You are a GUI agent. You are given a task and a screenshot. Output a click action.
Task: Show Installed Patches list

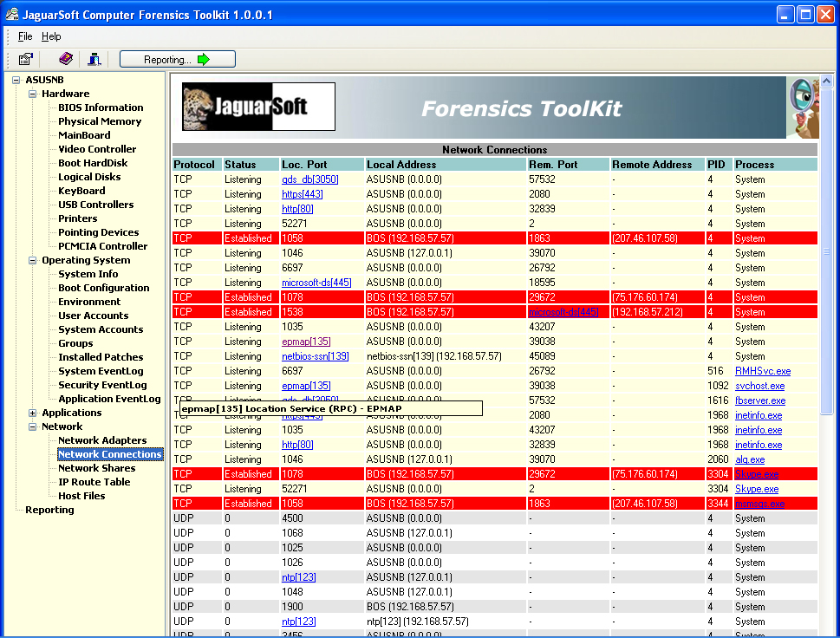point(101,357)
